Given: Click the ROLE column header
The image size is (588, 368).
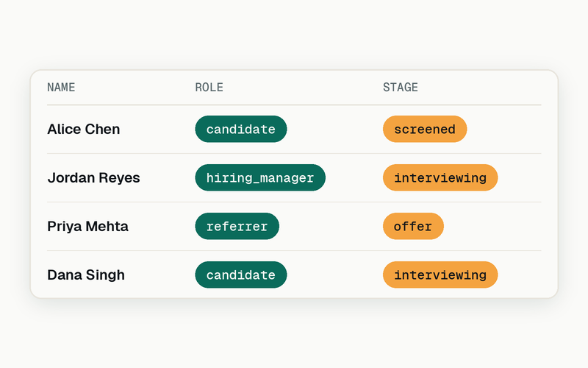Looking at the screenshot, I should 209,88.
